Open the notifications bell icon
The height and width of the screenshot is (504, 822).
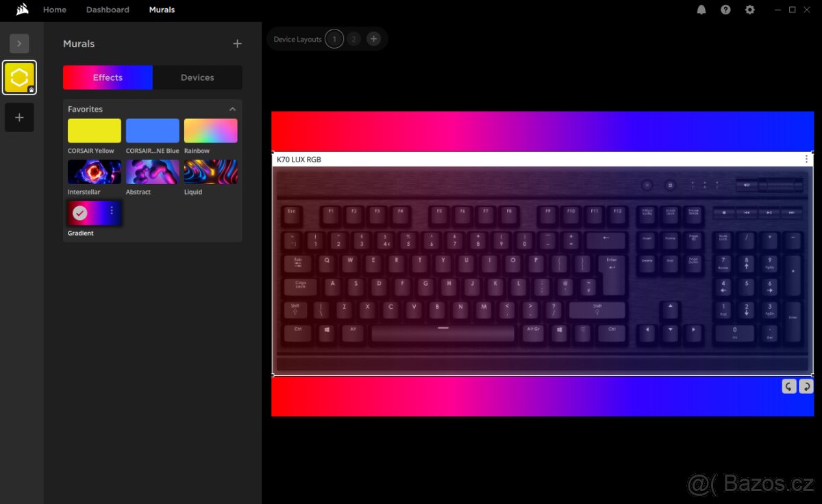coord(701,10)
